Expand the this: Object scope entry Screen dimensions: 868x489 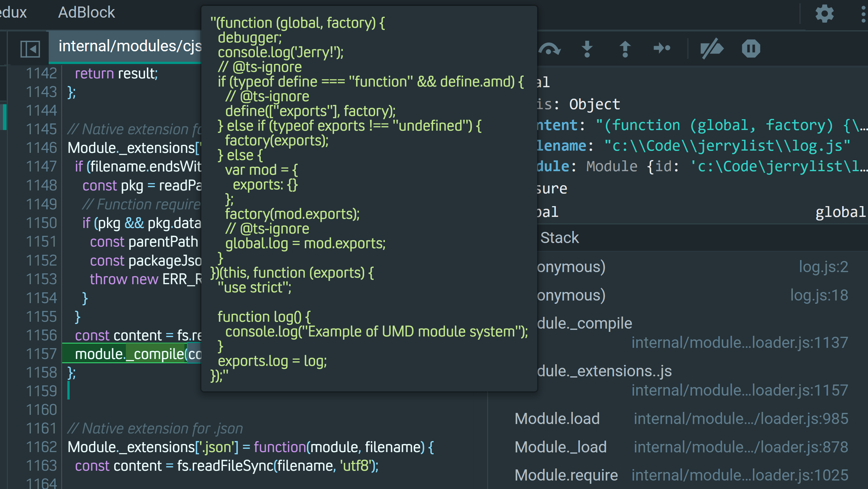point(580,105)
